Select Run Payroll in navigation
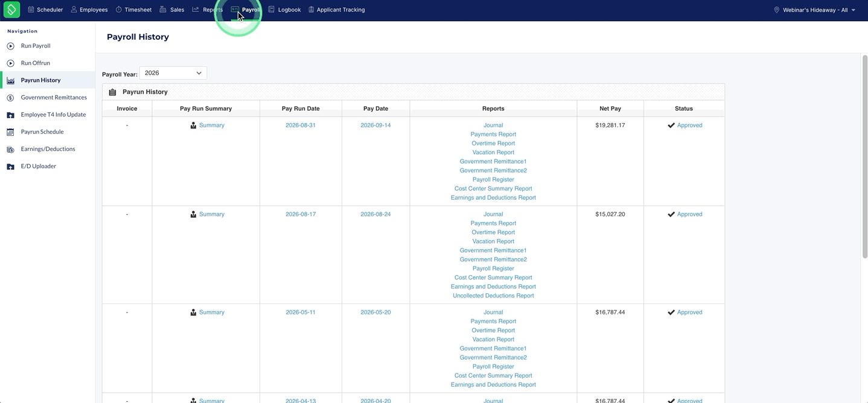The width and height of the screenshot is (868, 403). tap(36, 46)
